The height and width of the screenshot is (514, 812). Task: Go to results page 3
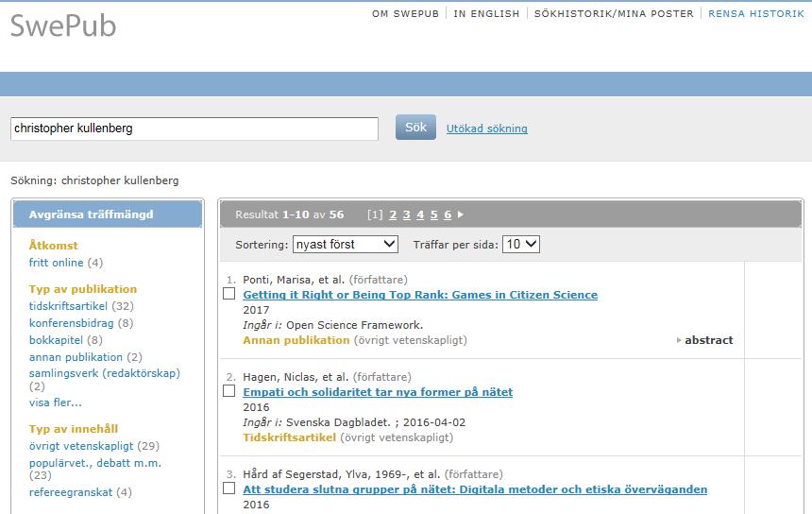407,214
